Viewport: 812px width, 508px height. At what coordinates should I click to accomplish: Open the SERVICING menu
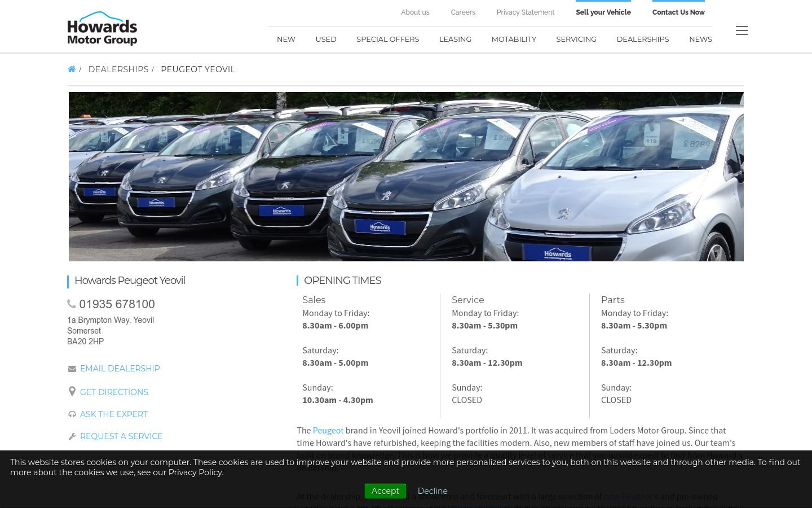576,39
